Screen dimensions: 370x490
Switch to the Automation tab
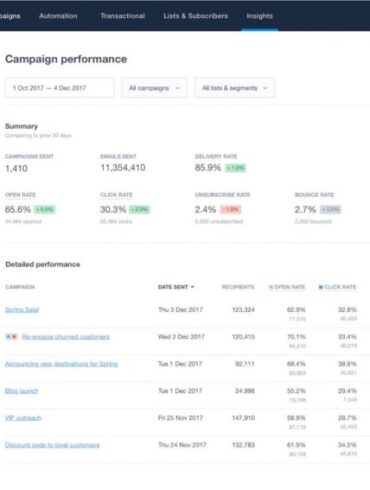pyautogui.click(x=58, y=16)
